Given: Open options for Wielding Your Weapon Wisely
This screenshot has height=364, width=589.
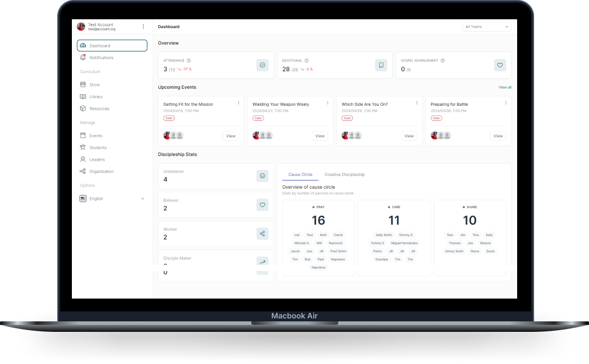Looking at the screenshot, I should click(x=328, y=103).
